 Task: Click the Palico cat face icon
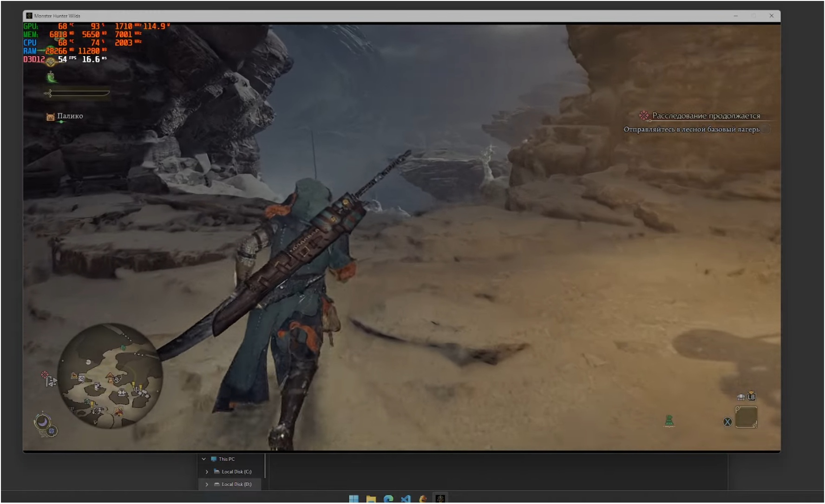click(x=50, y=117)
